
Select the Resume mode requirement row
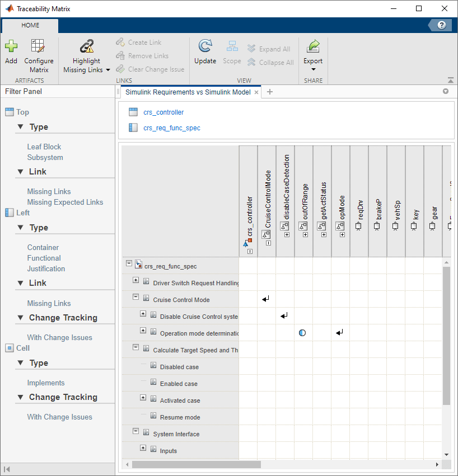(x=180, y=417)
